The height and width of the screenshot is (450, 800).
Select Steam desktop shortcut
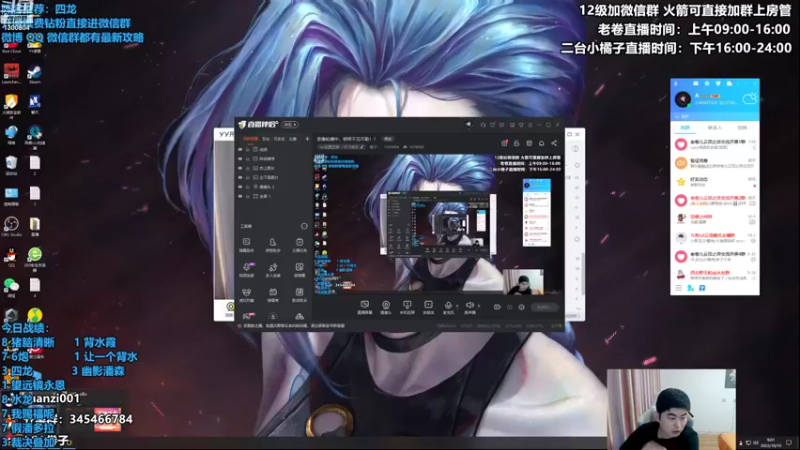pyautogui.click(x=35, y=74)
